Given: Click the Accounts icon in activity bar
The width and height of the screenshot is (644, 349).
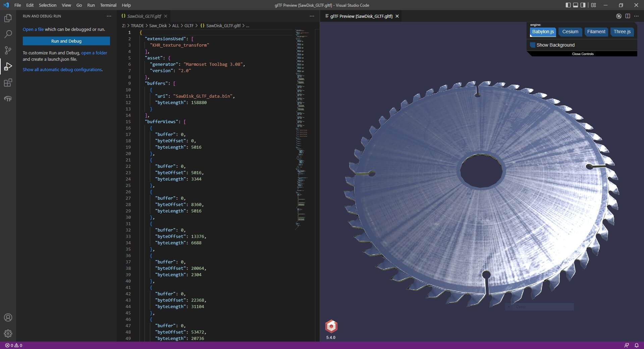Looking at the screenshot, I should click(8, 317).
